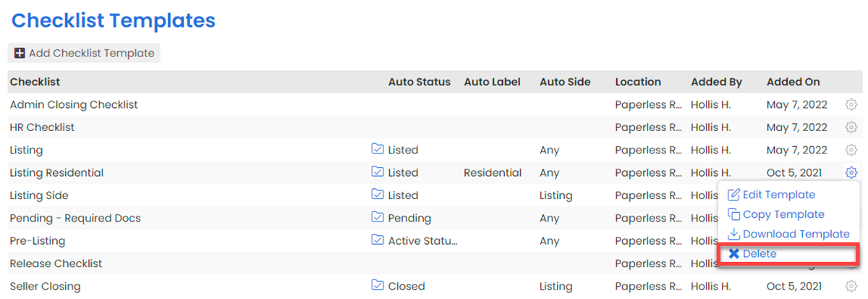Click gear icon on Listing row
The width and height of the screenshot is (868, 299).
tap(851, 150)
